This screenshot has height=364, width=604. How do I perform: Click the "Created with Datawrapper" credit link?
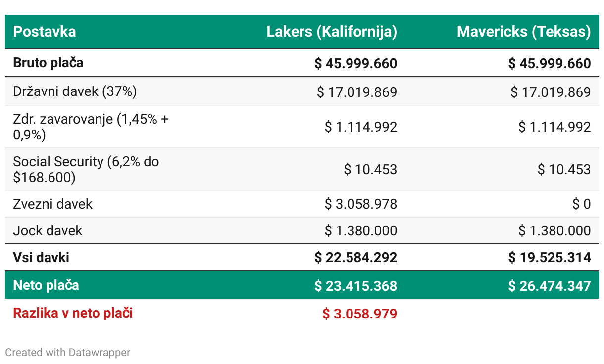68,353
